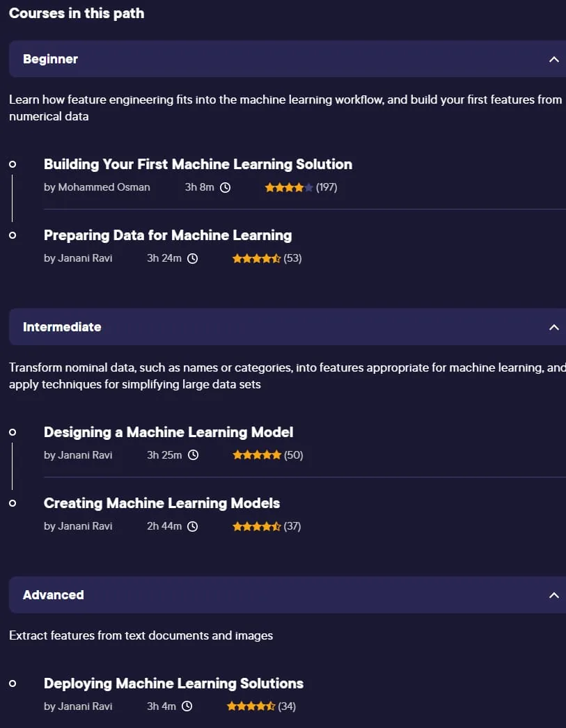Click circle marker beside Preparing Data course

[13, 235]
